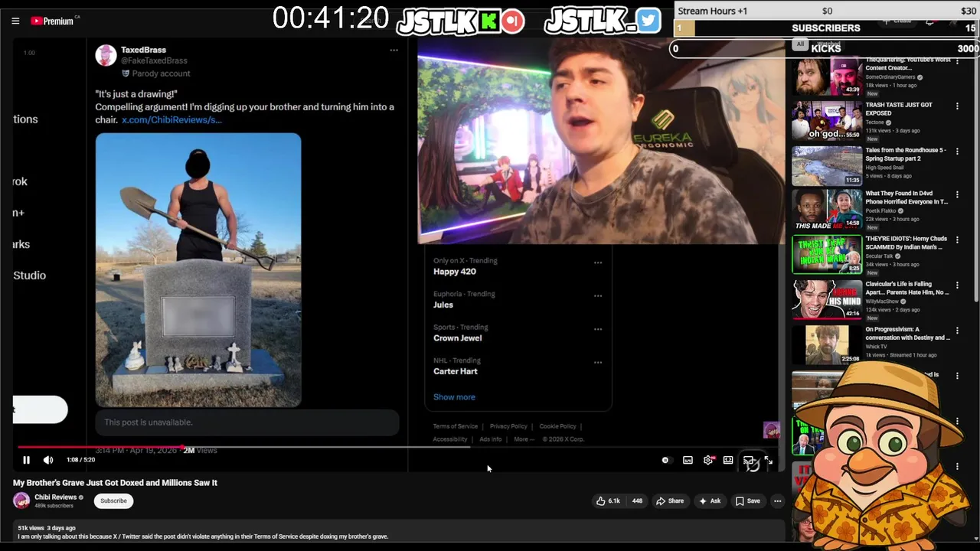
Task: Like the video with thumbs-up 6.1k
Action: 609,501
